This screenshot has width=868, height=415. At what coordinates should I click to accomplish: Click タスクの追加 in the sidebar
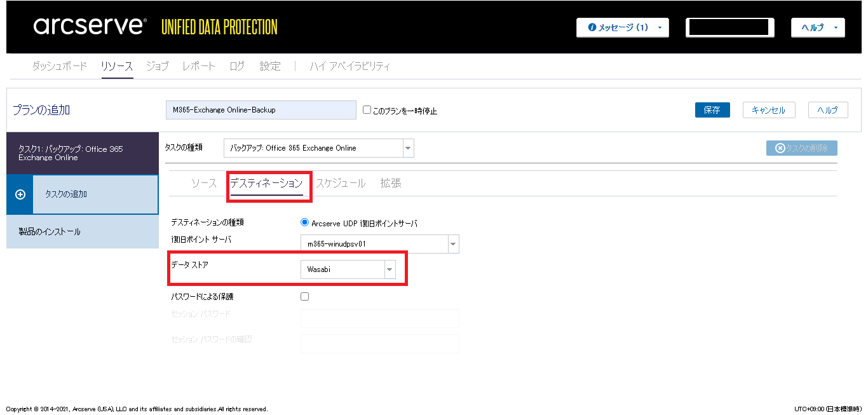click(x=82, y=194)
